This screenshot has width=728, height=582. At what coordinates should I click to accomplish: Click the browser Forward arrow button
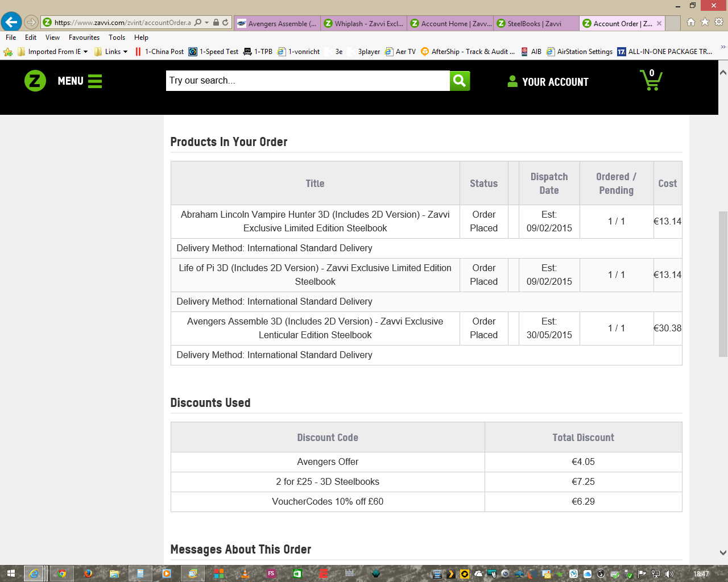click(x=31, y=23)
